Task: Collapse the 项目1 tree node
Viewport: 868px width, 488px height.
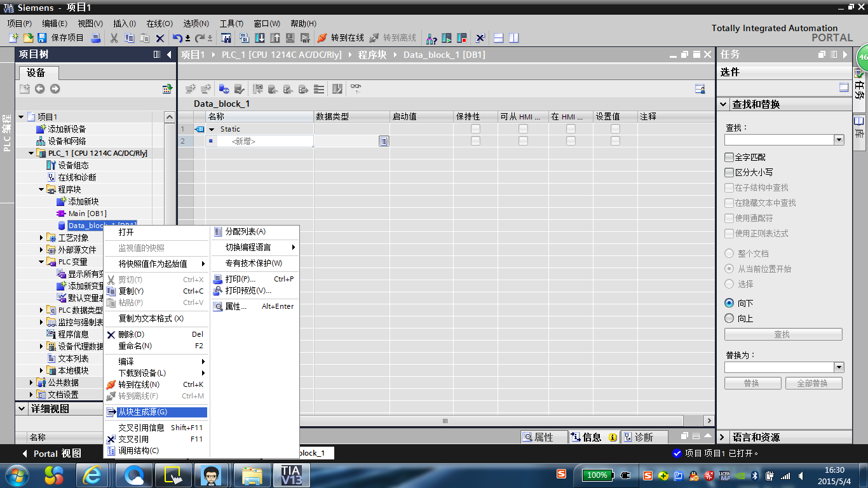Action: pyautogui.click(x=21, y=117)
